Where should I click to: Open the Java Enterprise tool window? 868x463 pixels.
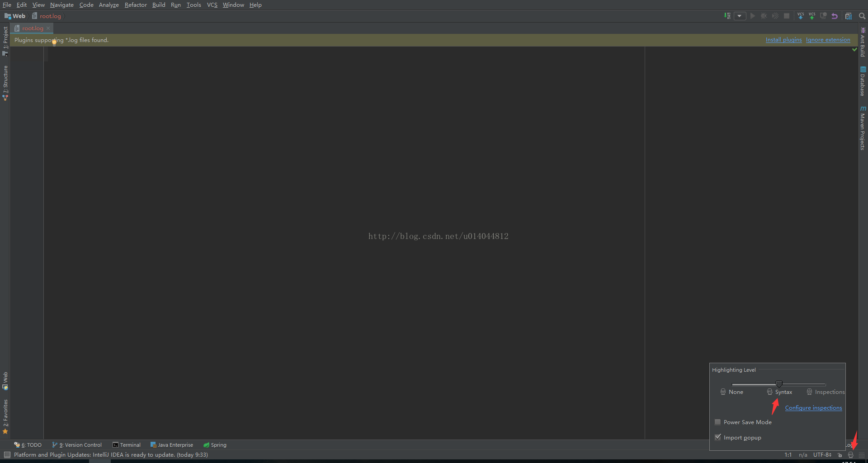[172, 445]
